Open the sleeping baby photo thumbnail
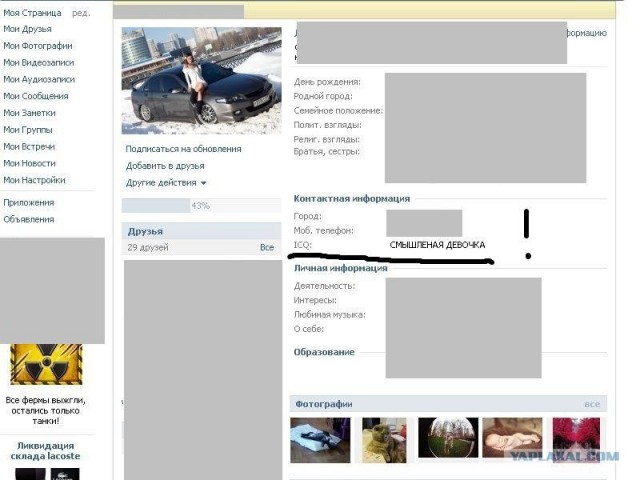The image size is (640, 480). pyautogui.click(x=512, y=438)
